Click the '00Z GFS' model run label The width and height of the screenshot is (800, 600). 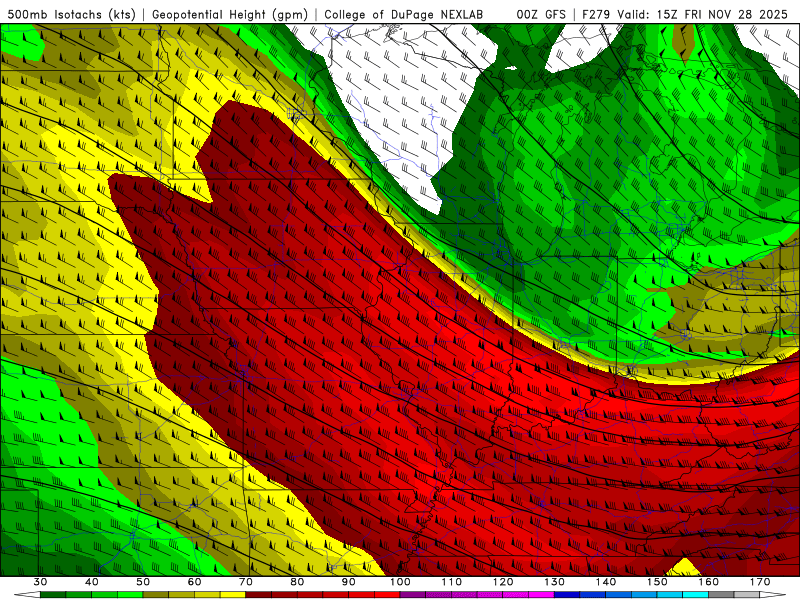click(541, 15)
